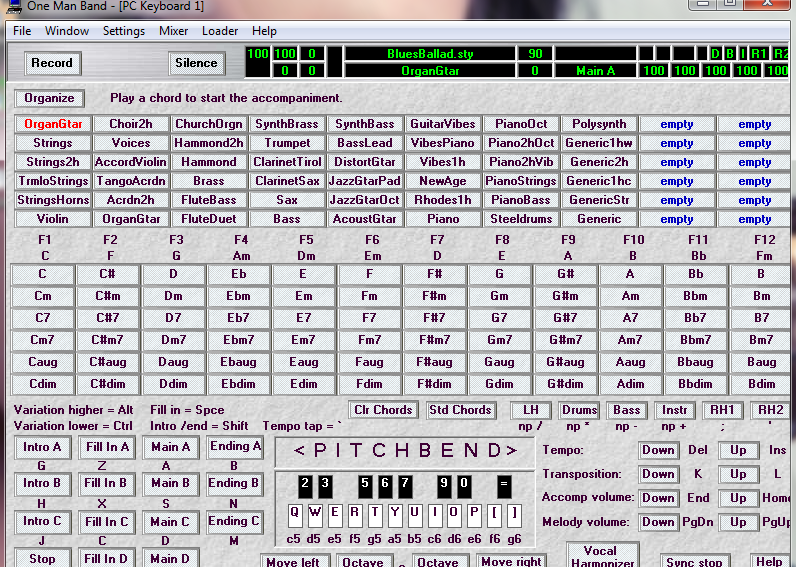Viewport: 796px width, 567px height.
Task: Raise transposition with the Up button
Action: point(738,474)
